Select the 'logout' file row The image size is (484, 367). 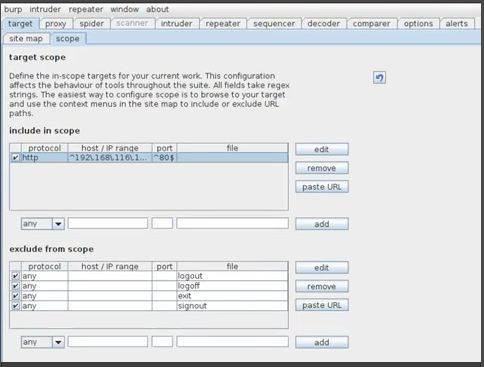click(x=232, y=276)
